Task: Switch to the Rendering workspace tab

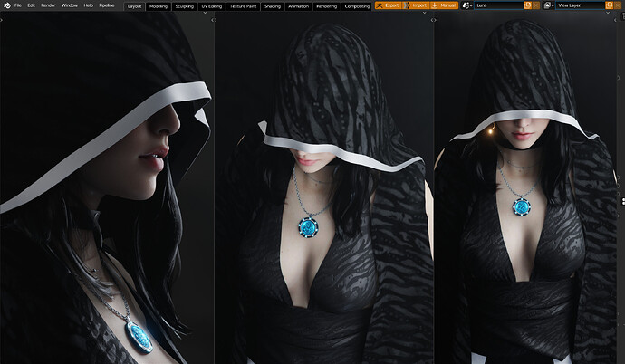Action: [x=326, y=6]
